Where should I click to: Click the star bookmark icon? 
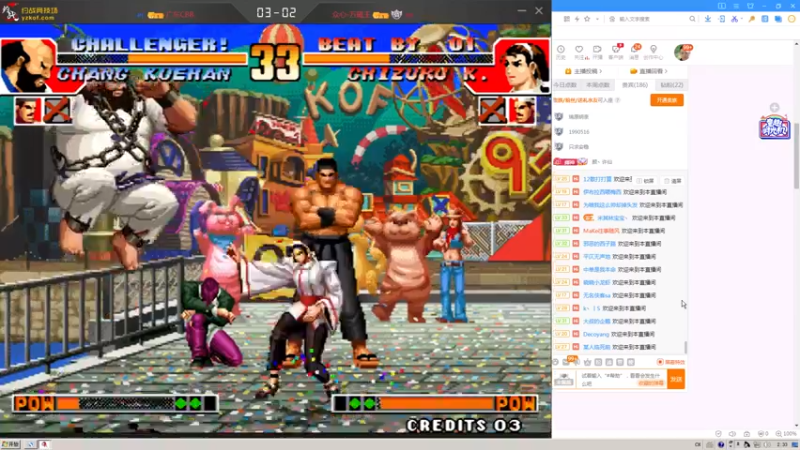click(587, 19)
